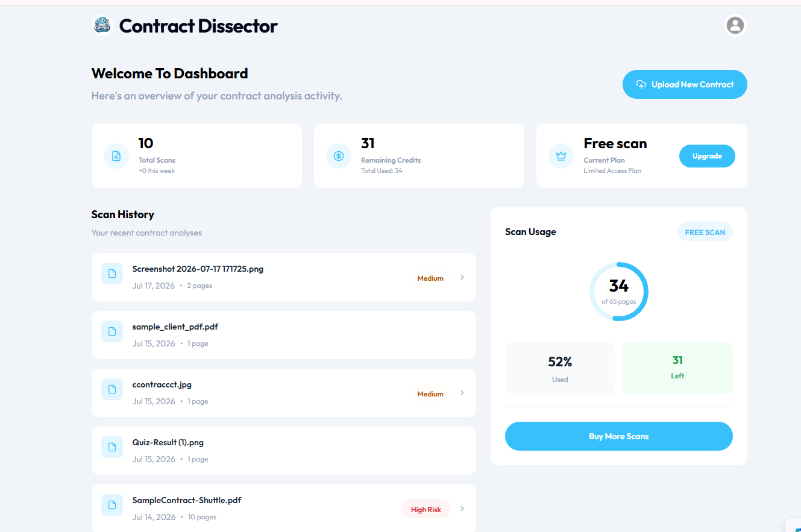Open the sample_client_pdf.pdf scan entry
Viewport: 801px width, 532px height.
[x=284, y=335]
